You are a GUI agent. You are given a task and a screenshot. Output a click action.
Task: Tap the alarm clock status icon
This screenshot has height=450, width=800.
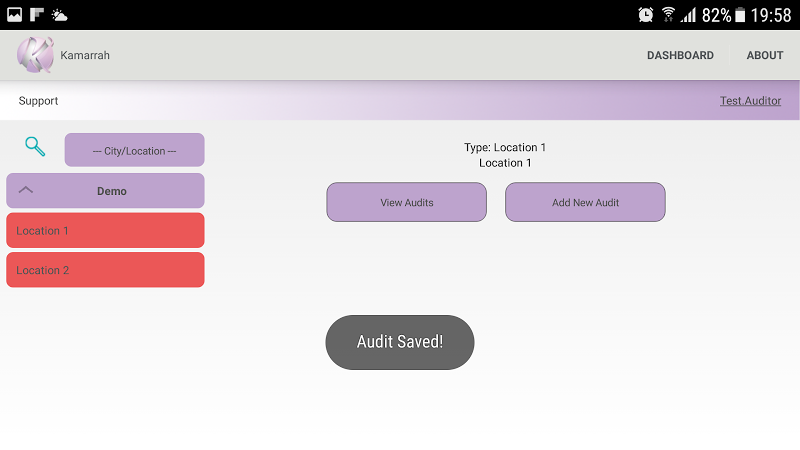(x=645, y=15)
